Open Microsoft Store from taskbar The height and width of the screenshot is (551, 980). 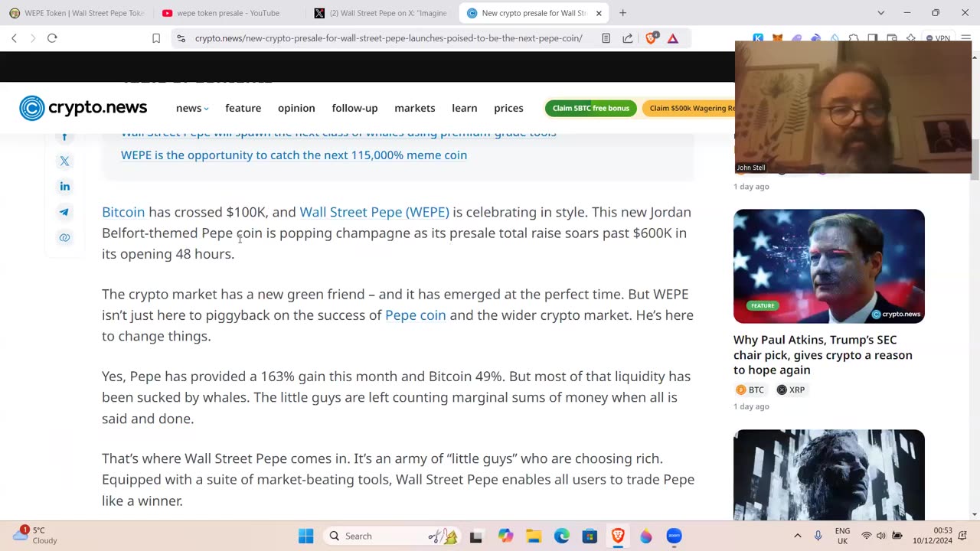click(590, 536)
